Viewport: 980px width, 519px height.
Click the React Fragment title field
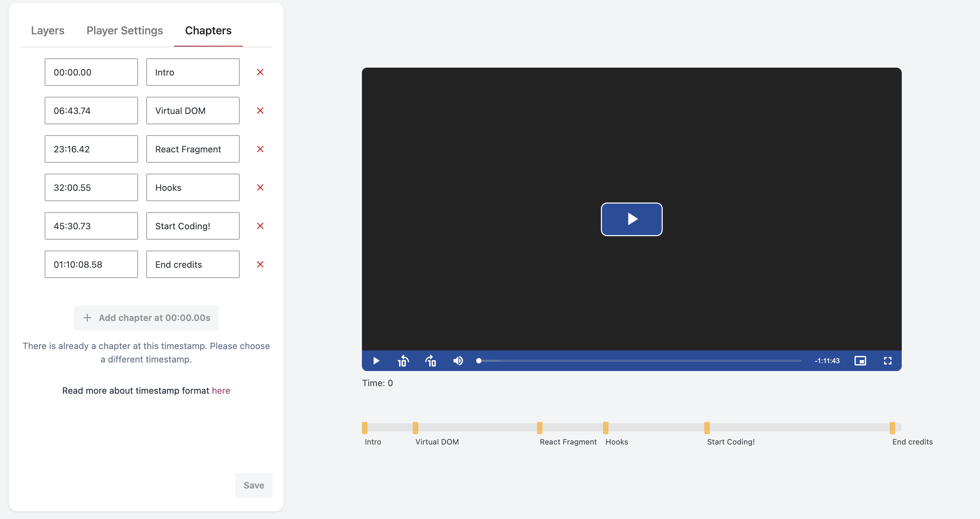coord(193,149)
